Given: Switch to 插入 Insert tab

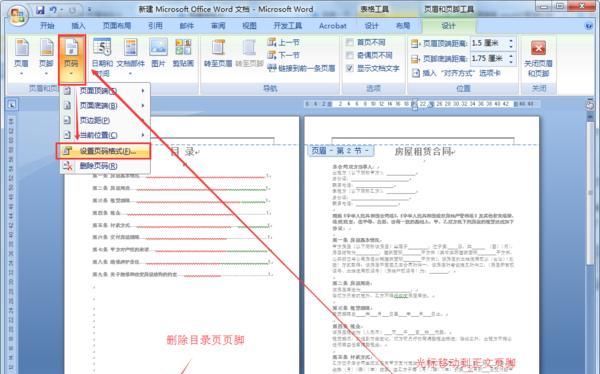Looking at the screenshot, I should (78, 26).
